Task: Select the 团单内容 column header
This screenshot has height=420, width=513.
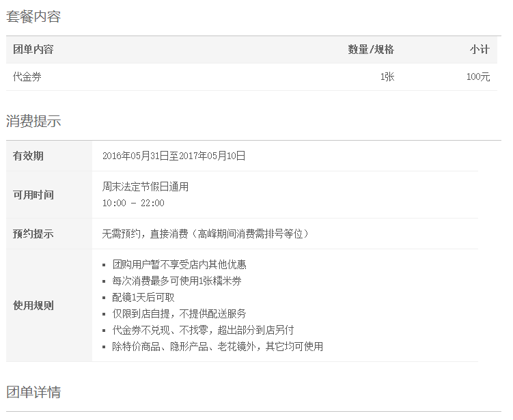Action: point(33,49)
